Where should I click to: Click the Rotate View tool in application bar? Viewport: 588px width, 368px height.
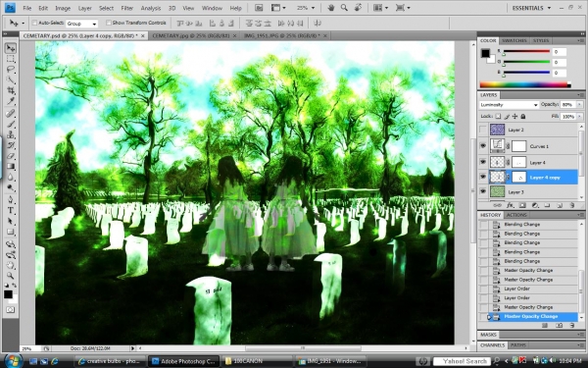tap(358, 8)
